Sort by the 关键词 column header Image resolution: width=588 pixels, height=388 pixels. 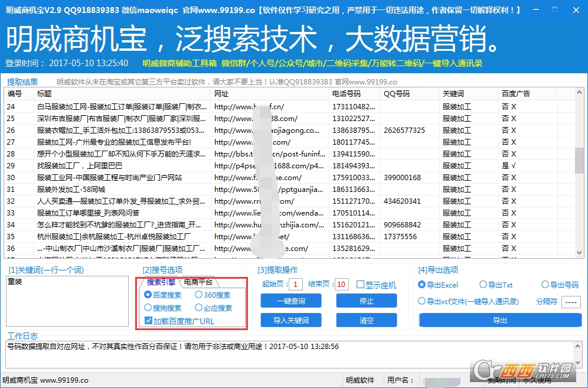click(469, 94)
